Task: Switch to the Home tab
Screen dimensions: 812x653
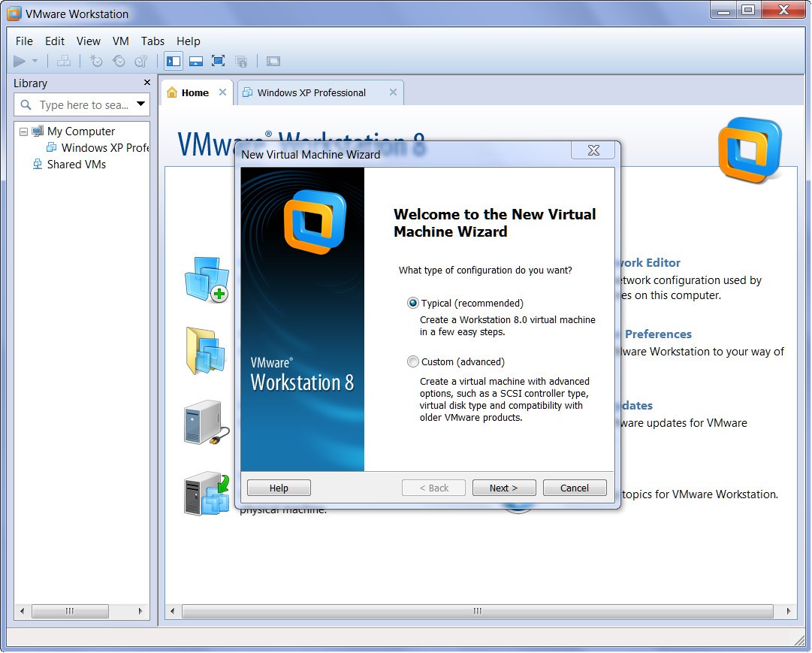Action: click(x=195, y=92)
